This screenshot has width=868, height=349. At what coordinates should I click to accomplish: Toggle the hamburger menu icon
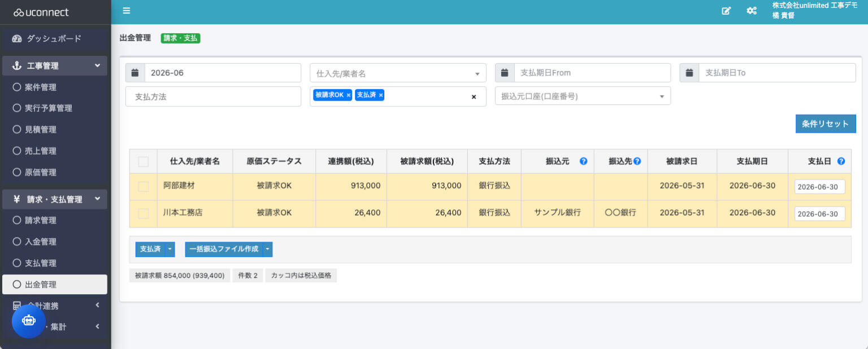(x=126, y=11)
